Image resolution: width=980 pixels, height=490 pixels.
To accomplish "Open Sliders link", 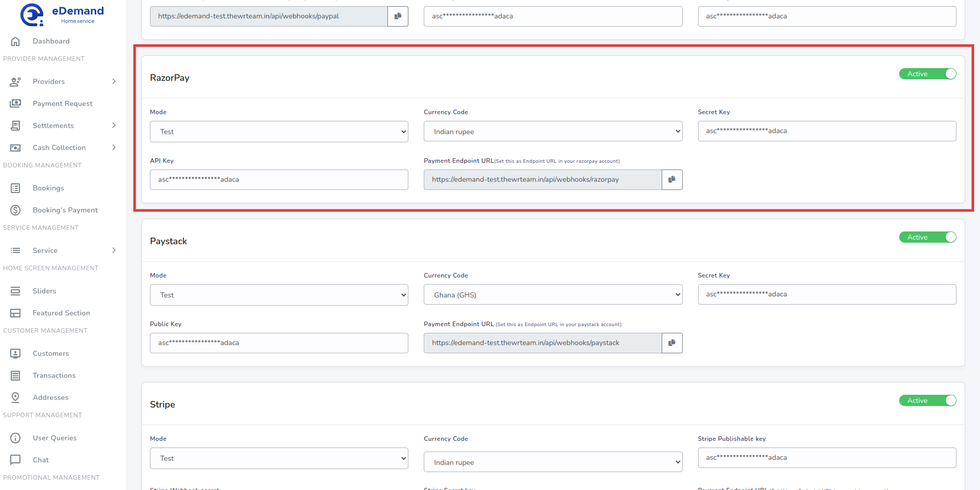I will coord(45,291).
